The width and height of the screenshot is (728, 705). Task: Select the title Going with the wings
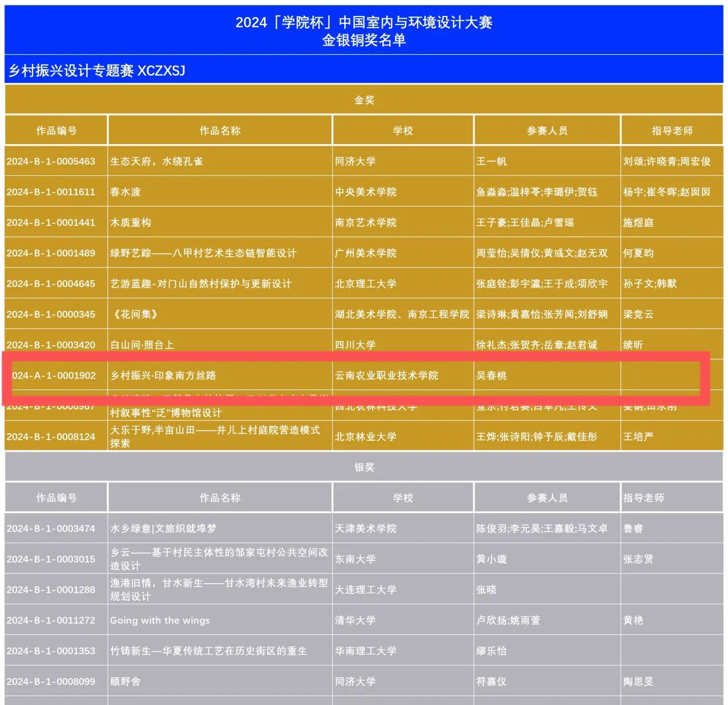click(160, 621)
